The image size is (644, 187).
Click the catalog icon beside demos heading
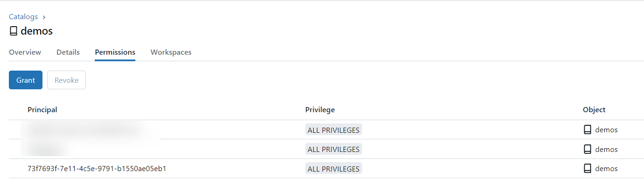pos(14,31)
